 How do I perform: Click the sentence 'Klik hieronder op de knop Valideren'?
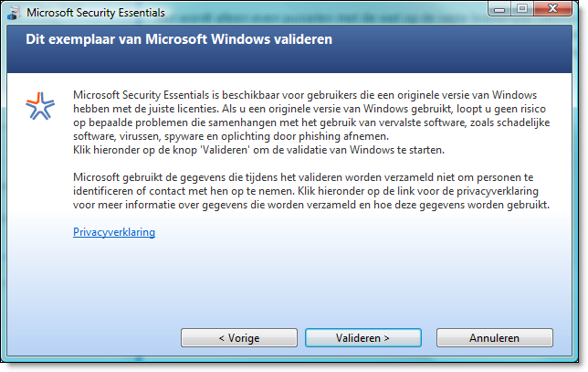(x=258, y=150)
